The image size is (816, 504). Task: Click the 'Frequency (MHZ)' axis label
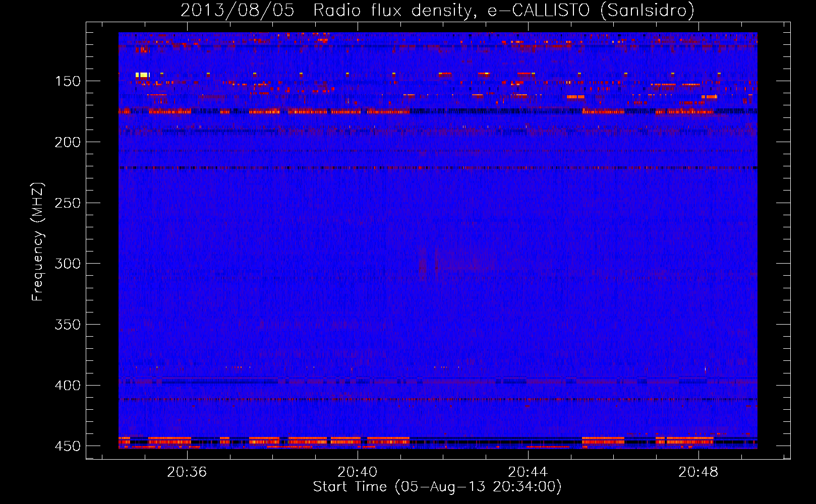click(38, 242)
